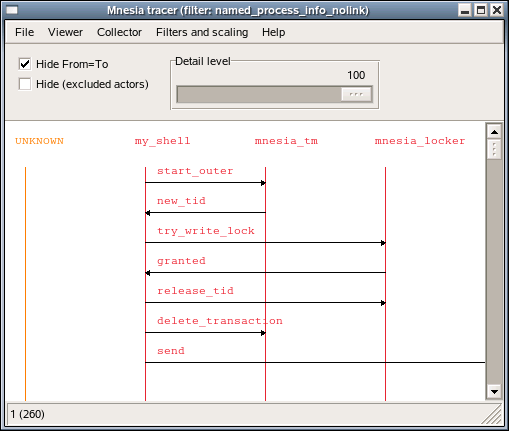Open the Viewer menu
This screenshot has width=509, height=431.
click(x=65, y=32)
